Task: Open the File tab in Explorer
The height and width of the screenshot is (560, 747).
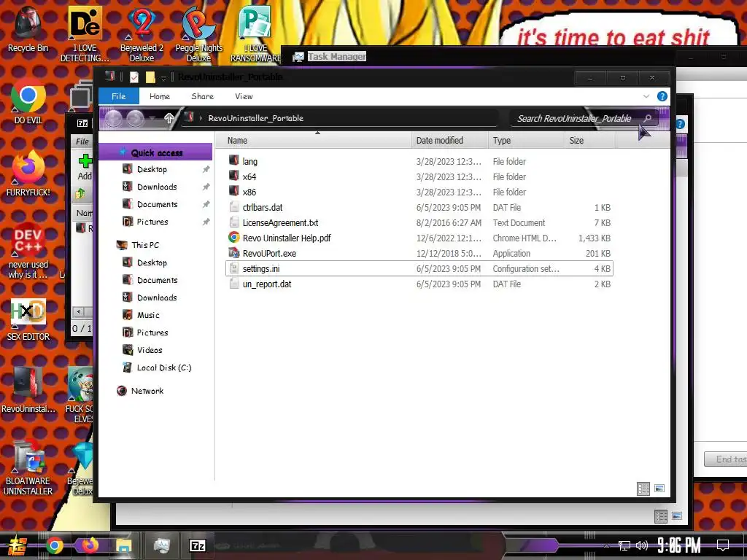Action: tap(119, 96)
